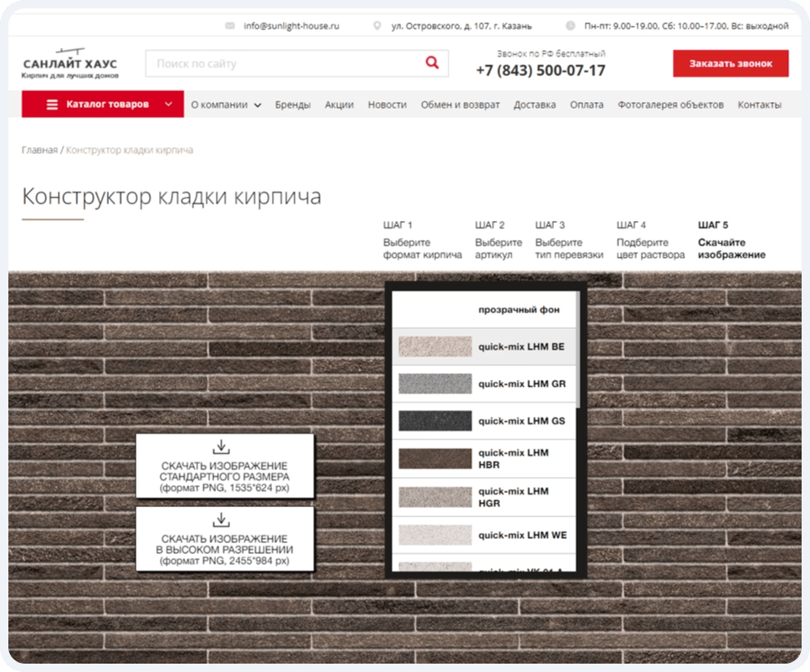Image resolution: width=810 pixels, height=672 pixels.
Task: Select ШАГ 3 Выберите тип перевязки
Action: coord(569,240)
